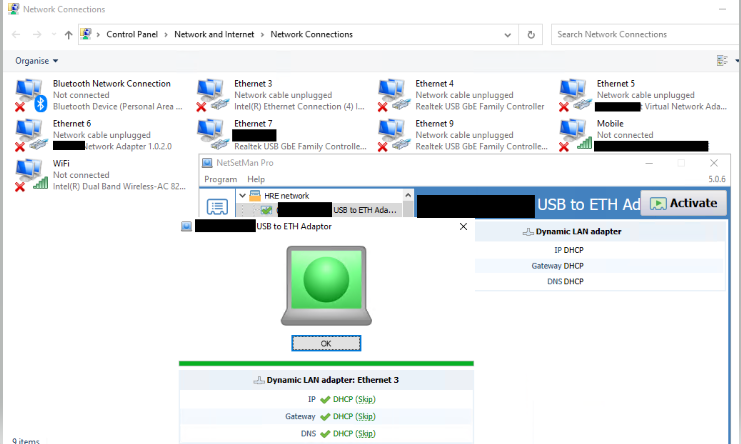741x444 pixels.
Task: Click the green activation progress bar
Action: pos(326,363)
